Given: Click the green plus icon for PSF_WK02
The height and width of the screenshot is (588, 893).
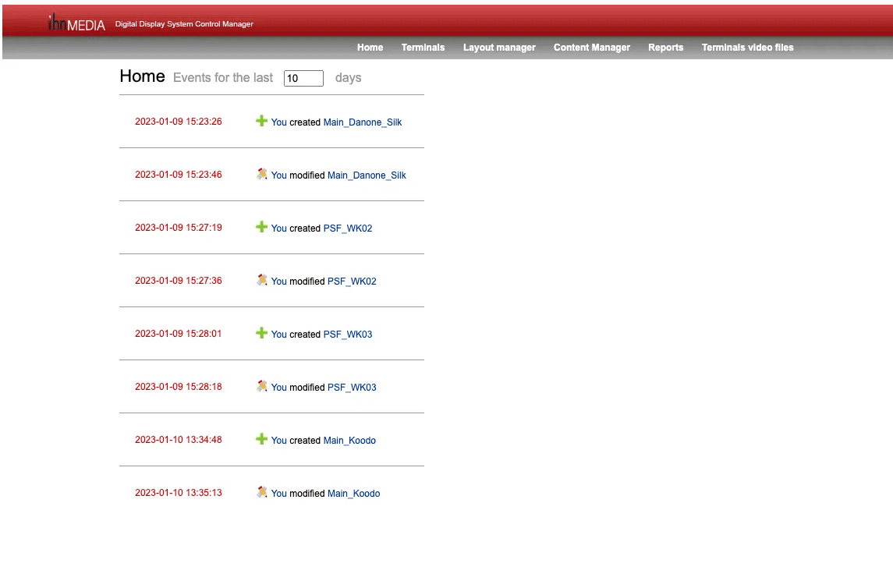Looking at the screenshot, I should pyautogui.click(x=261, y=227).
